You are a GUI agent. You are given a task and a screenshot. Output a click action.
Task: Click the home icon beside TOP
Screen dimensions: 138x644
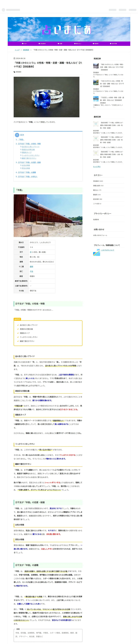(x=23, y=43)
